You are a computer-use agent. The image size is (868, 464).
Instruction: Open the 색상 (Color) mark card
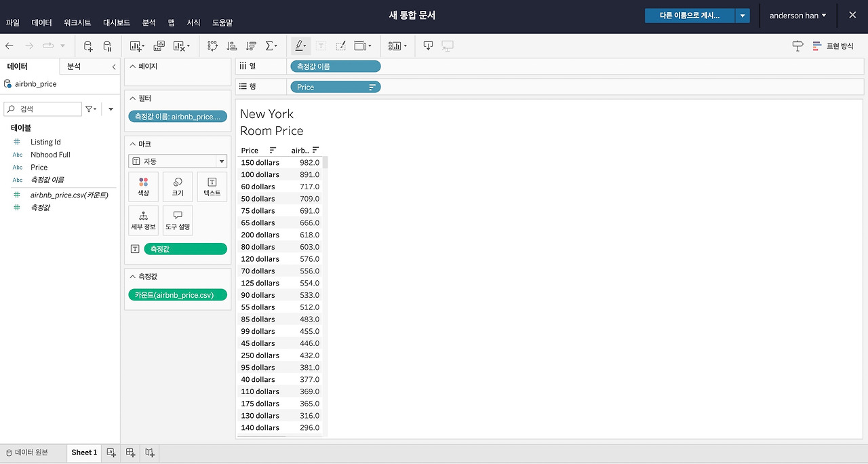pos(143,187)
